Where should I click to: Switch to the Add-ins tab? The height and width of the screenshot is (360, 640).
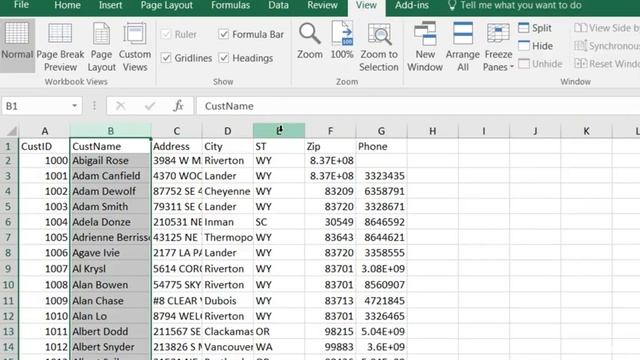412,5
